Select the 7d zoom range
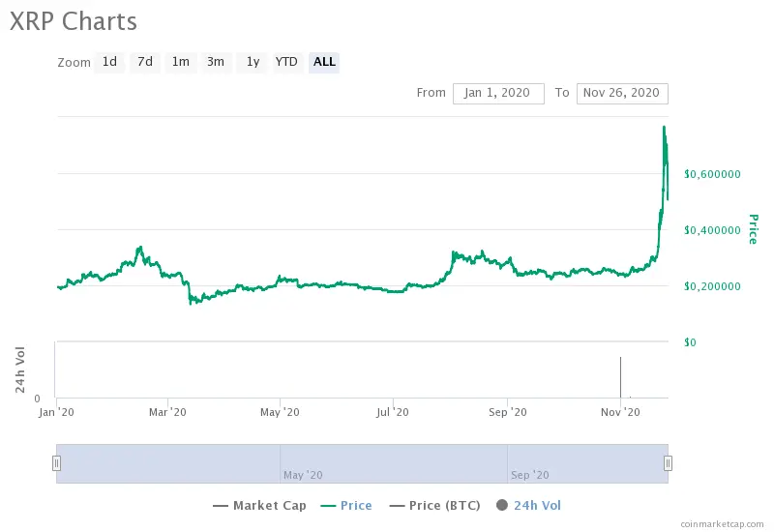 coord(145,62)
